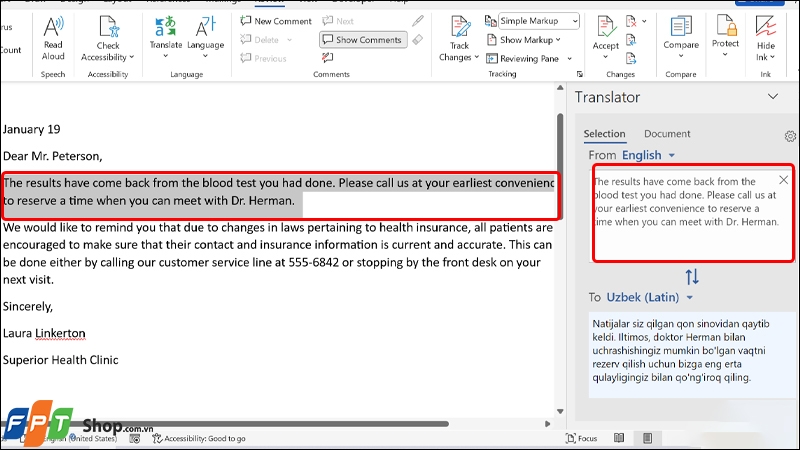Click the misspelled word Linkerton
Screen dimensions: 800x450
point(60,333)
